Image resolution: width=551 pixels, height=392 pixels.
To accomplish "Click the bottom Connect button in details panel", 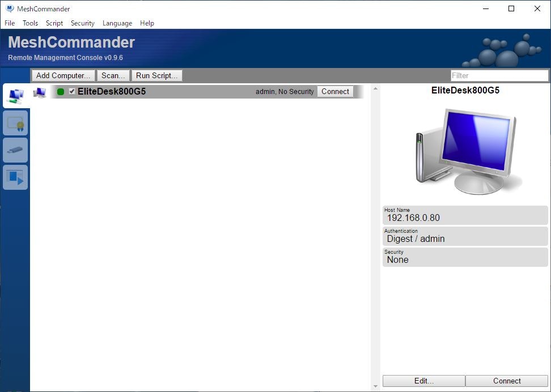I will click(x=507, y=381).
